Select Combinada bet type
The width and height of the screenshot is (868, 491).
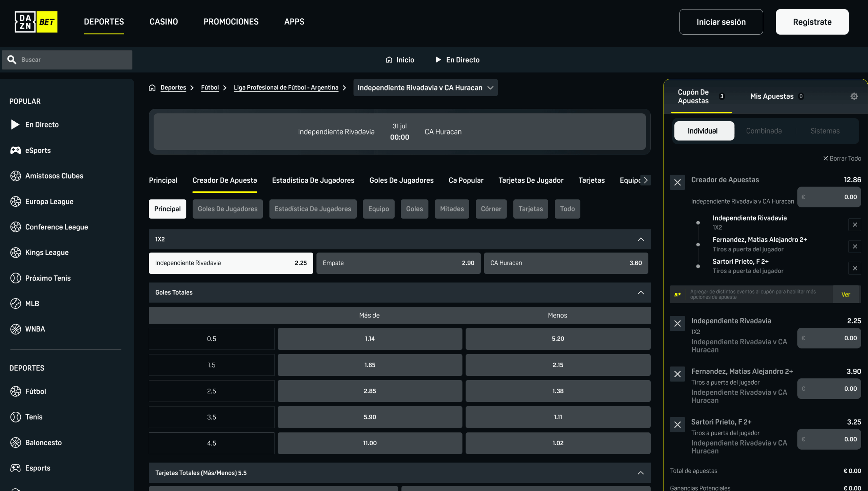tap(764, 131)
